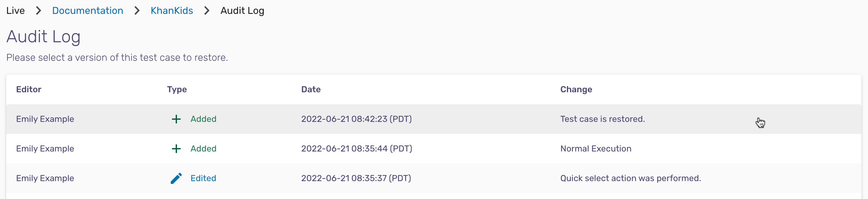Screen dimensions: 868x199
Task: Select the Quick select action row
Action: (x=434, y=178)
